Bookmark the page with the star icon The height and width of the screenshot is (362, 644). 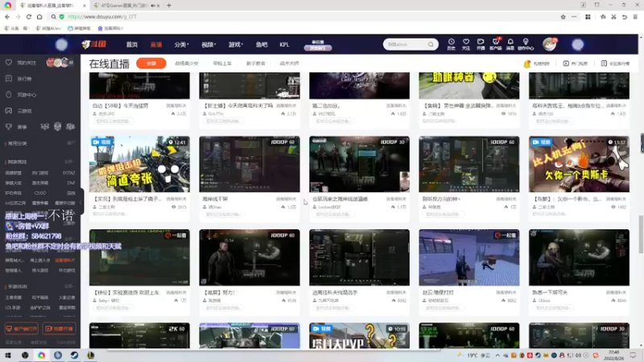point(563,17)
